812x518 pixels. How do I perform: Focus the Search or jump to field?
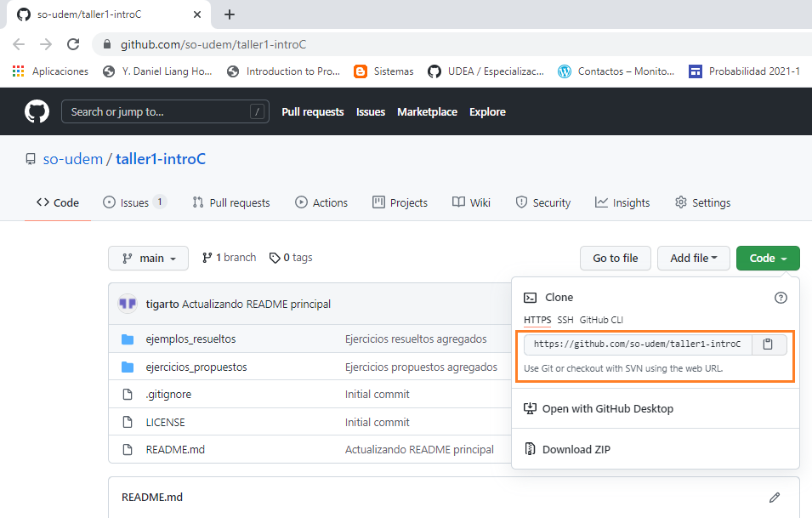pyautogui.click(x=165, y=111)
